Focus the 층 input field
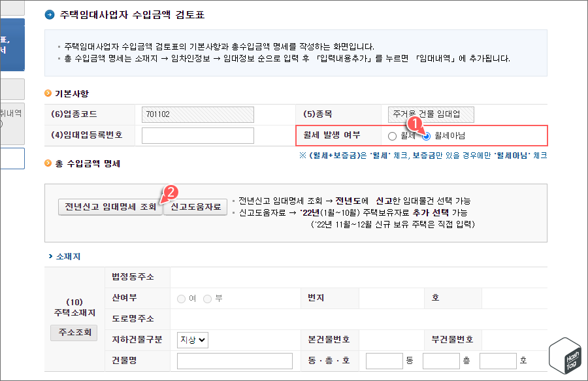 [x=442, y=361]
